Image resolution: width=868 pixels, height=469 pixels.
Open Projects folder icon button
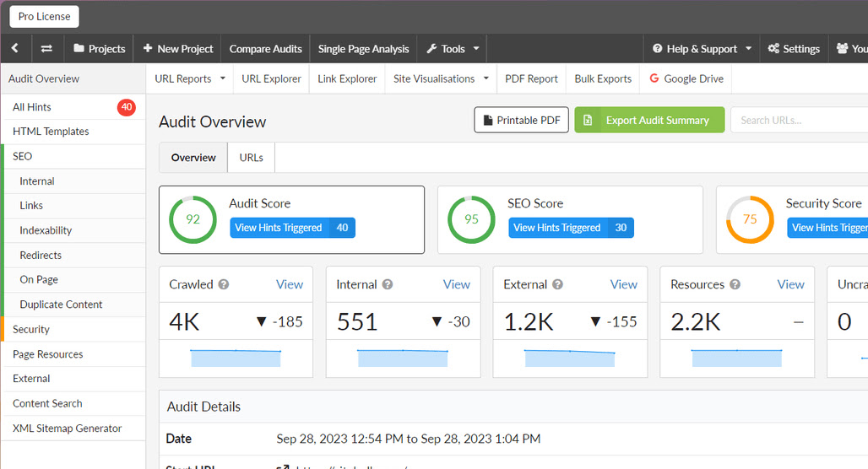(x=99, y=48)
